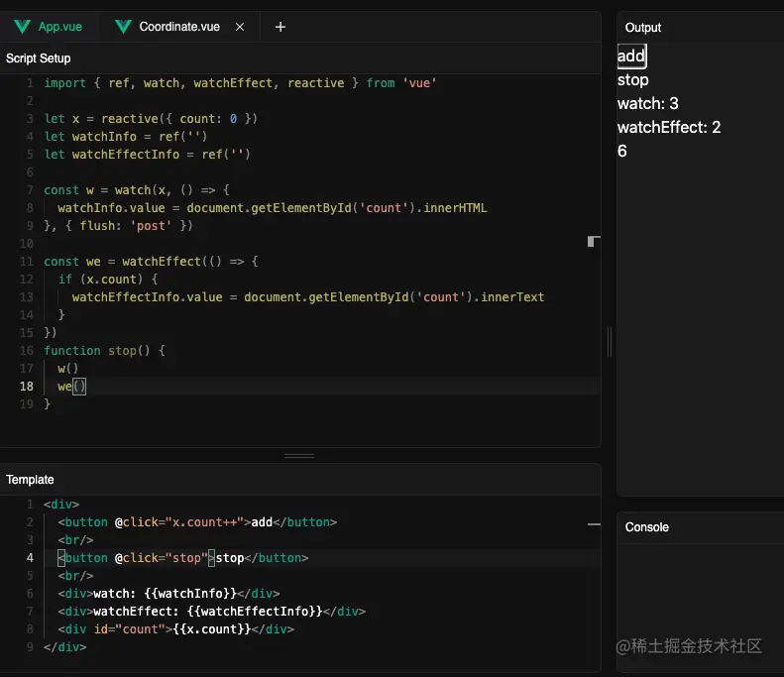Image resolution: width=784 pixels, height=677 pixels.
Task: Click 'watchEffect: 2' text in Output
Action: point(669,128)
